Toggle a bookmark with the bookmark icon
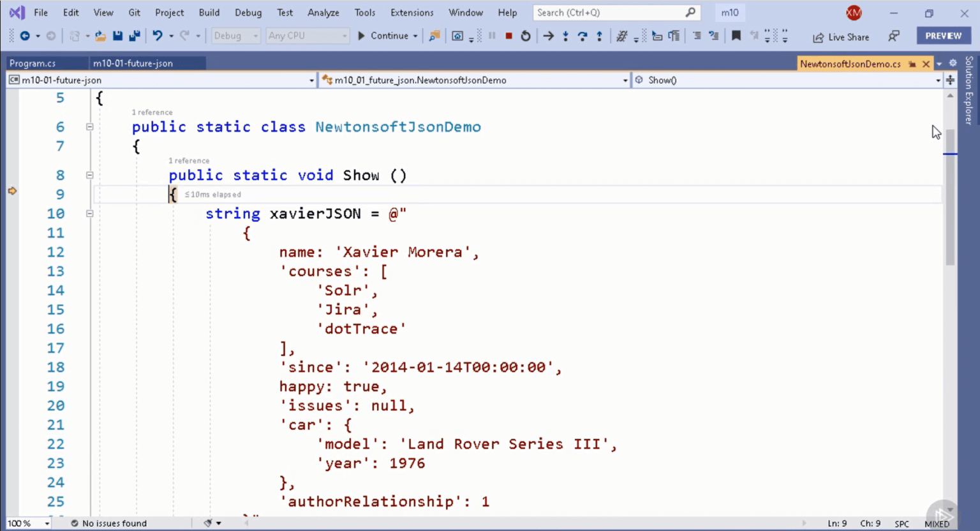The image size is (980, 531). [x=736, y=36]
